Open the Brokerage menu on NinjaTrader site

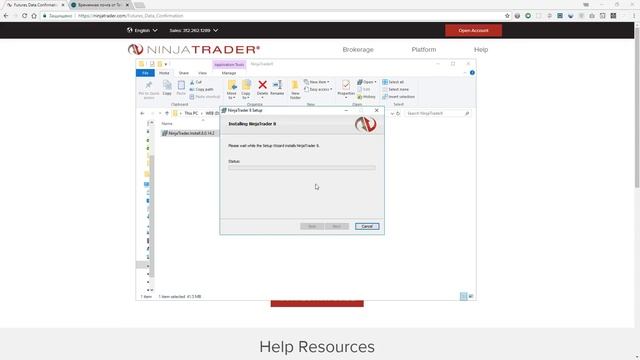[x=358, y=49]
